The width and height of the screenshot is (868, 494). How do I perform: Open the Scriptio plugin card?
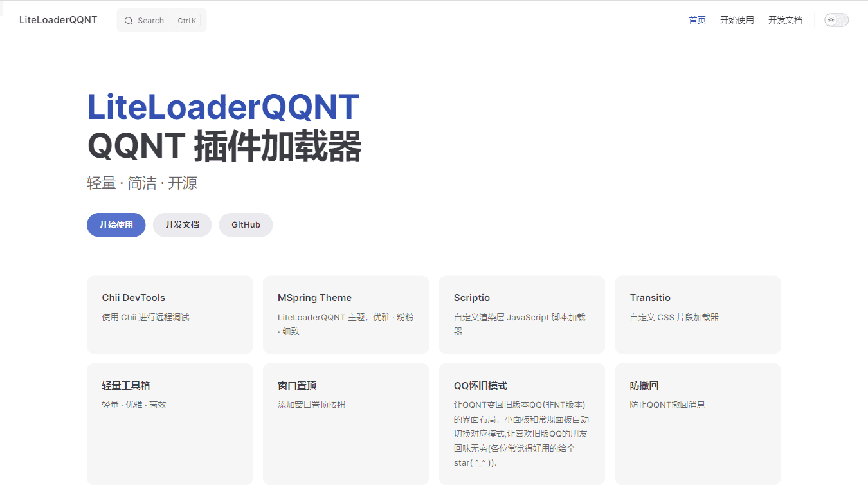pos(522,315)
